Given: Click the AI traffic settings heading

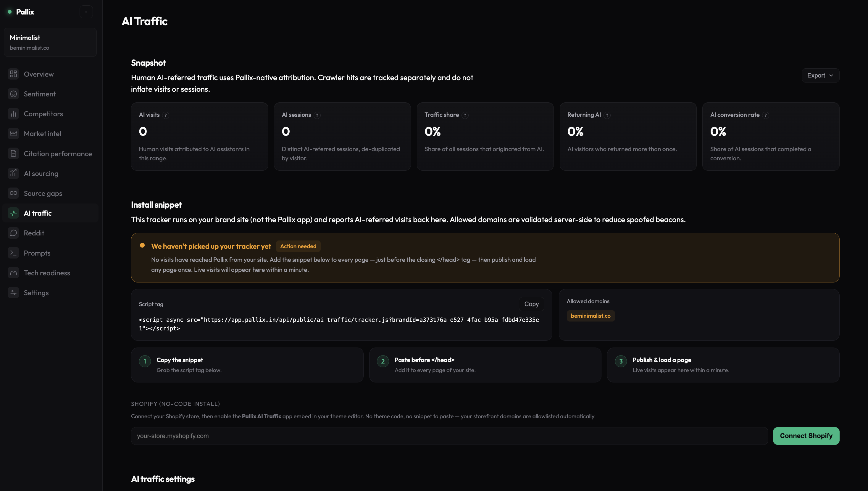Looking at the screenshot, I should click(x=162, y=479).
